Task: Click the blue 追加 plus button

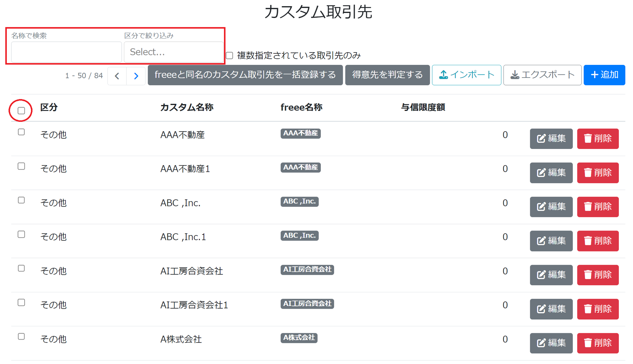Action: tap(604, 75)
